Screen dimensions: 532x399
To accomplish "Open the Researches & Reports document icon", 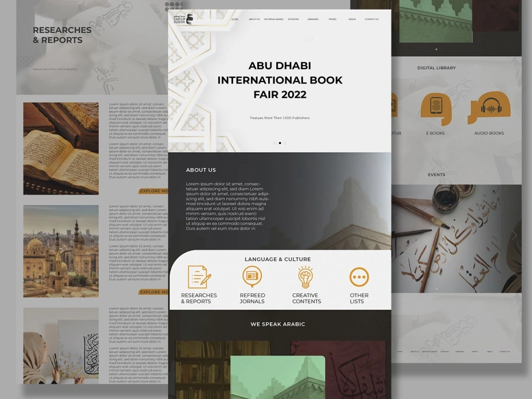I will point(199,277).
